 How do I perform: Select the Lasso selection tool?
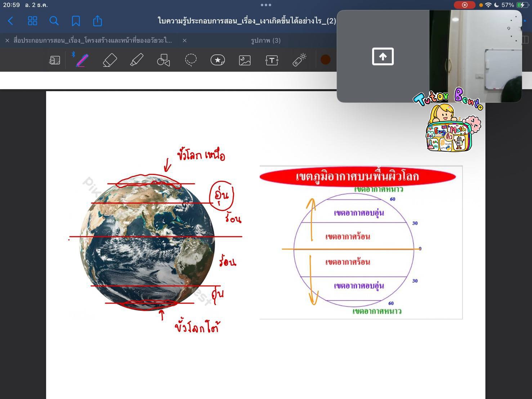191,60
